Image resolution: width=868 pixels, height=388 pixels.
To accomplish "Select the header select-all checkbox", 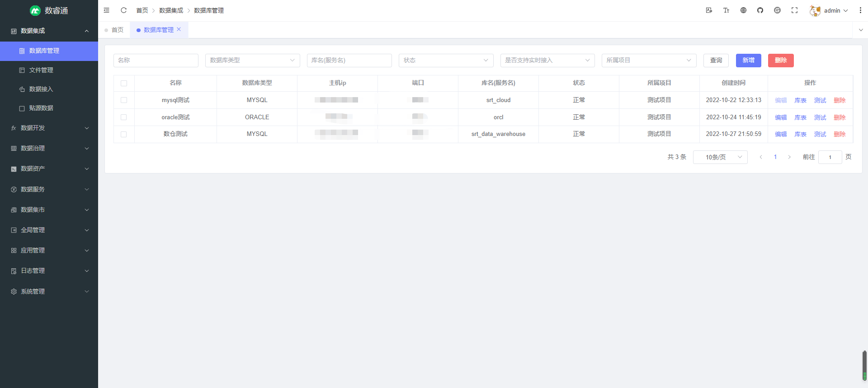I will tap(124, 83).
